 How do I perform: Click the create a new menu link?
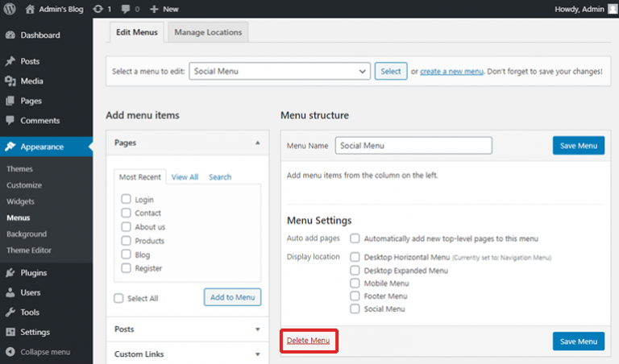tap(451, 71)
